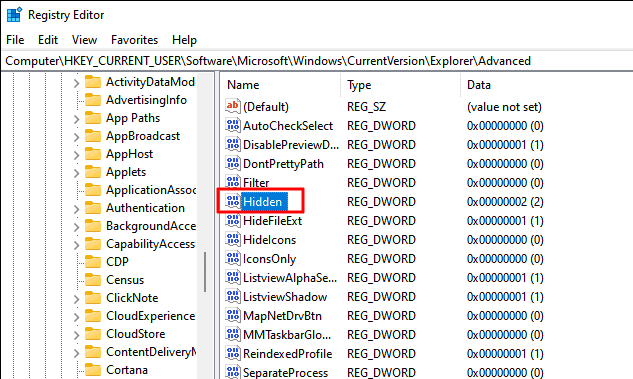Expand the Authentication key
Image resolution: width=633 pixels, height=379 pixels.
click(x=76, y=209)
